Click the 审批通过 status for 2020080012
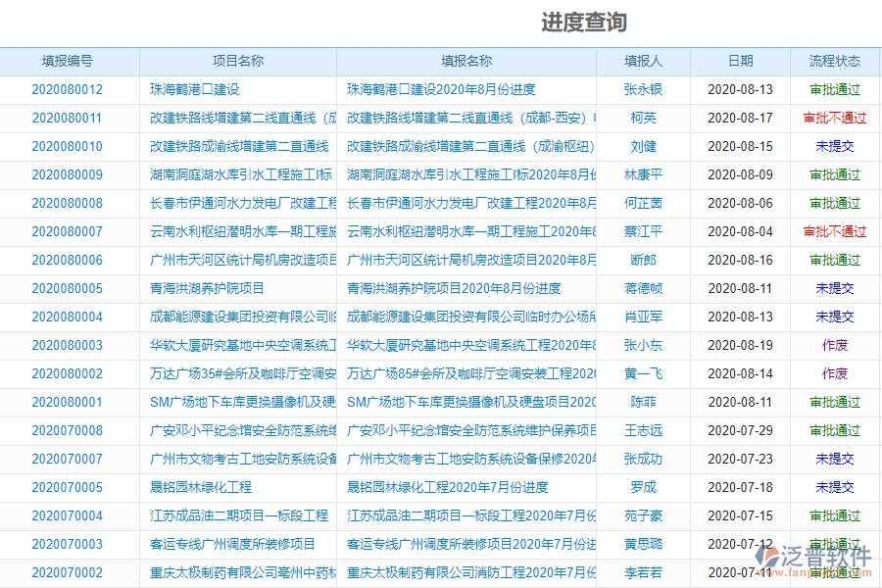This screenshot has width=882, height=588. click(835, 88)
